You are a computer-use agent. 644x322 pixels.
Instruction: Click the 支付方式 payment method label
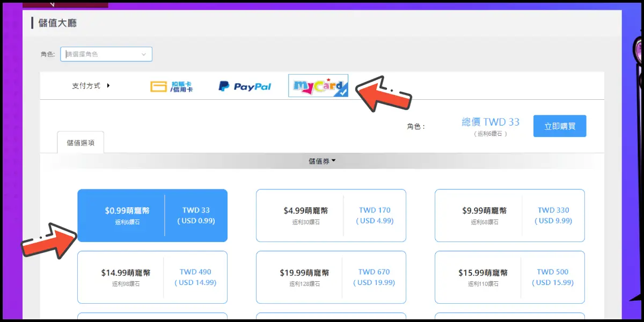[86, 86]
